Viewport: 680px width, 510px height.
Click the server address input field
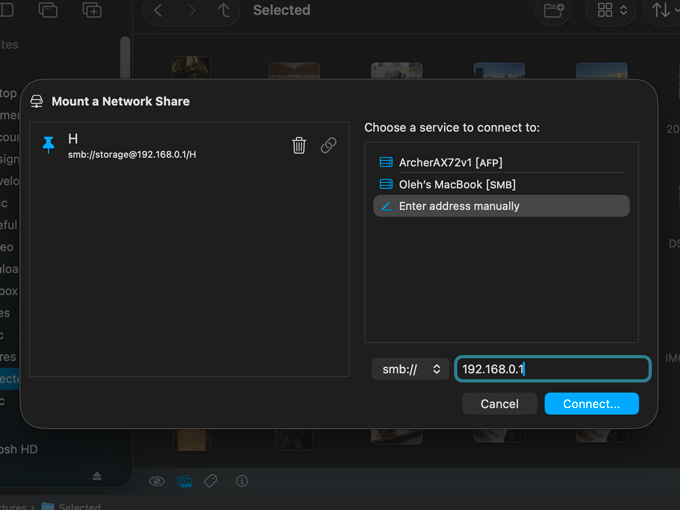pos(552,370)
